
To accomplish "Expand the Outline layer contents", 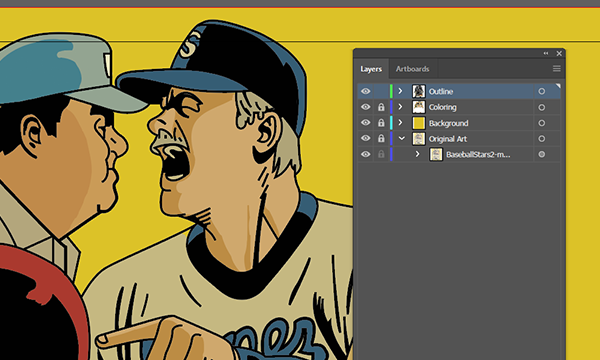I will (400, 91).
